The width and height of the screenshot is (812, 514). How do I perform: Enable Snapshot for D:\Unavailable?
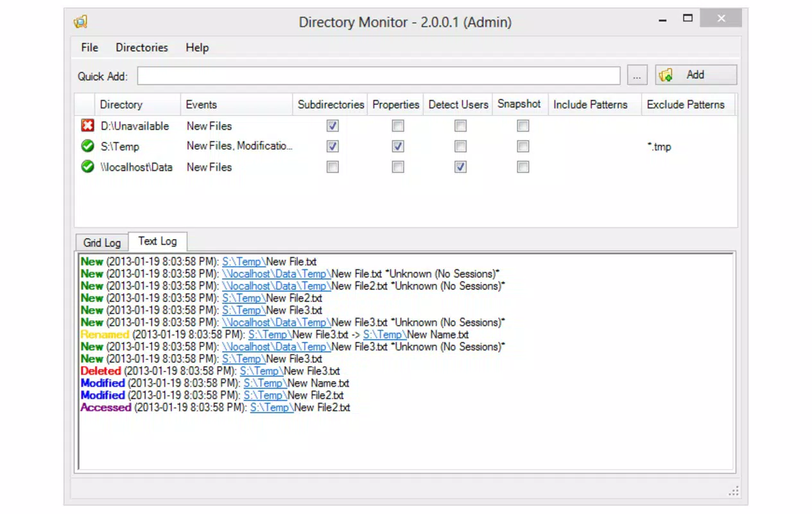point(523,126)
